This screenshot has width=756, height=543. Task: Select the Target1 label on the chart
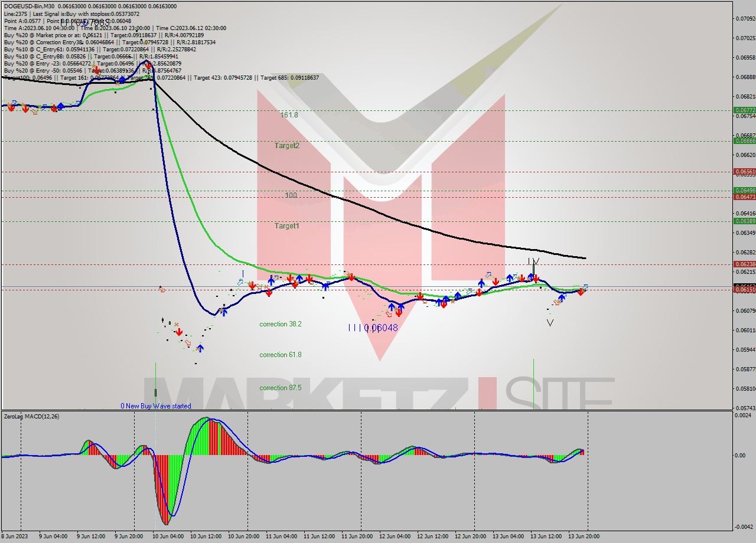pos(286,225)
